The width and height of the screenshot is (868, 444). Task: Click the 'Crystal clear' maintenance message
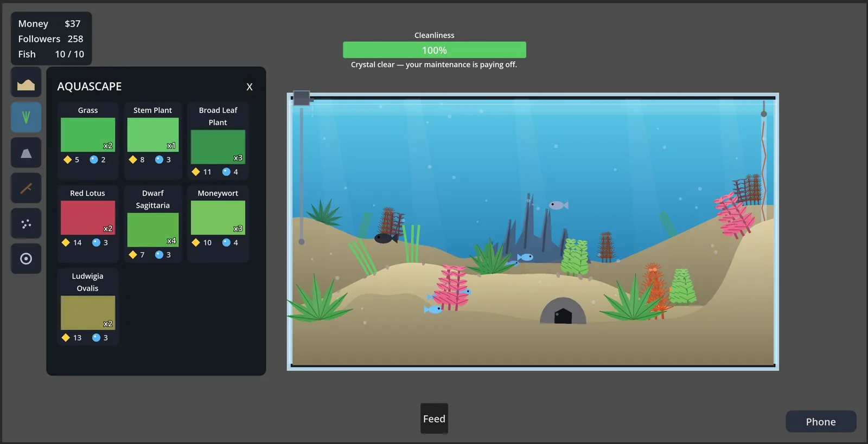[x=434, y=65]
